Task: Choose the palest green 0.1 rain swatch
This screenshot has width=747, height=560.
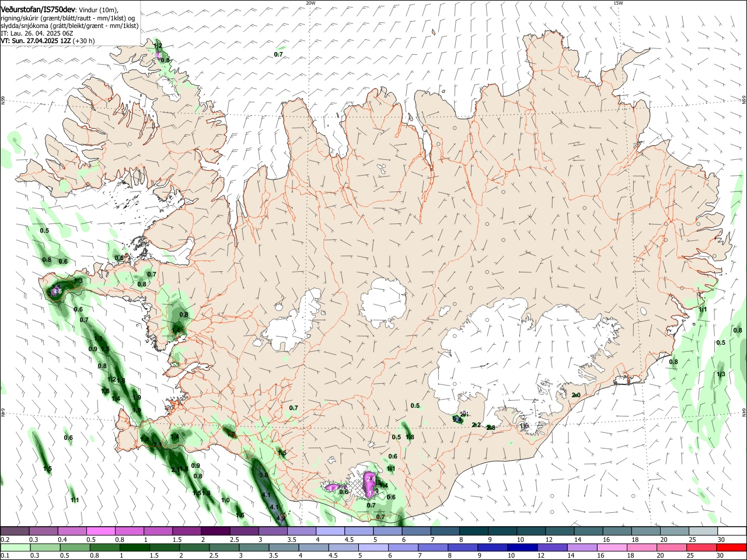Action: [15, 548]
